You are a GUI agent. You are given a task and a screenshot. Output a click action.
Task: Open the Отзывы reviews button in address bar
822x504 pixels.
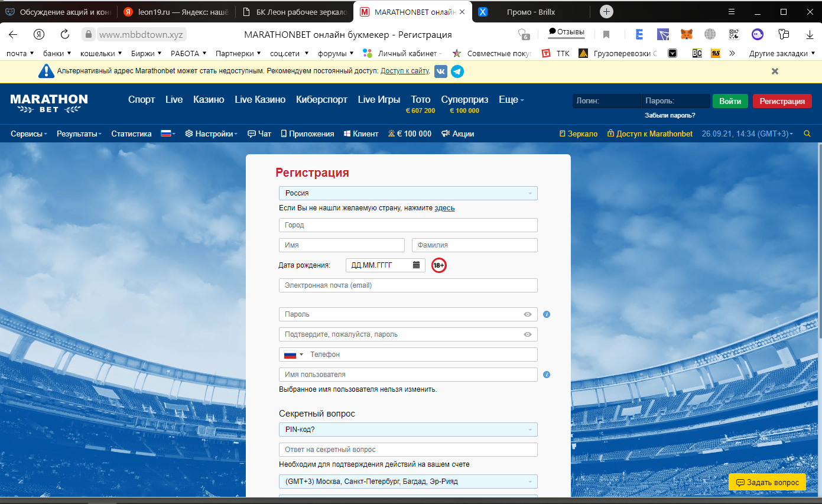point(567,32)
